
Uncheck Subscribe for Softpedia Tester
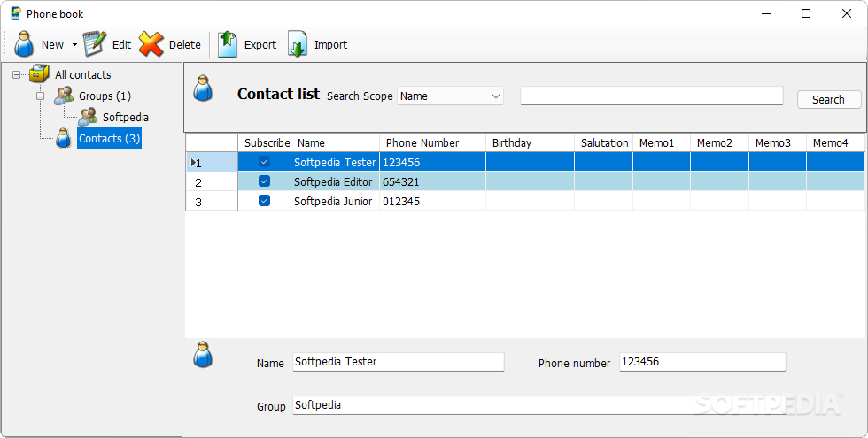[x=265, y=162]
